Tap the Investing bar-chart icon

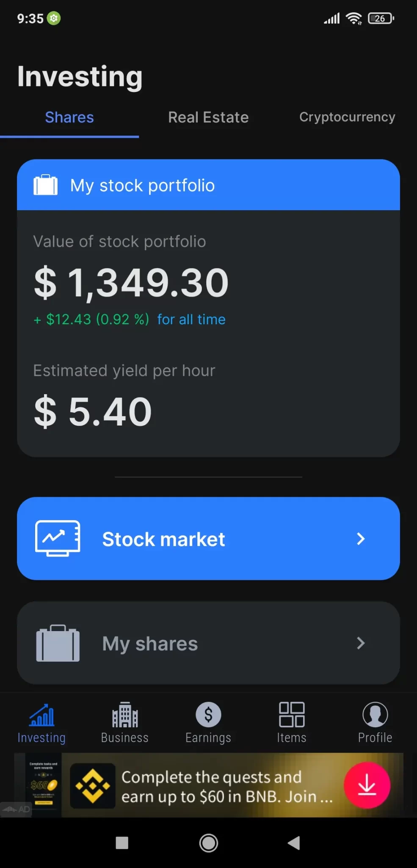[x=41, y=715]
